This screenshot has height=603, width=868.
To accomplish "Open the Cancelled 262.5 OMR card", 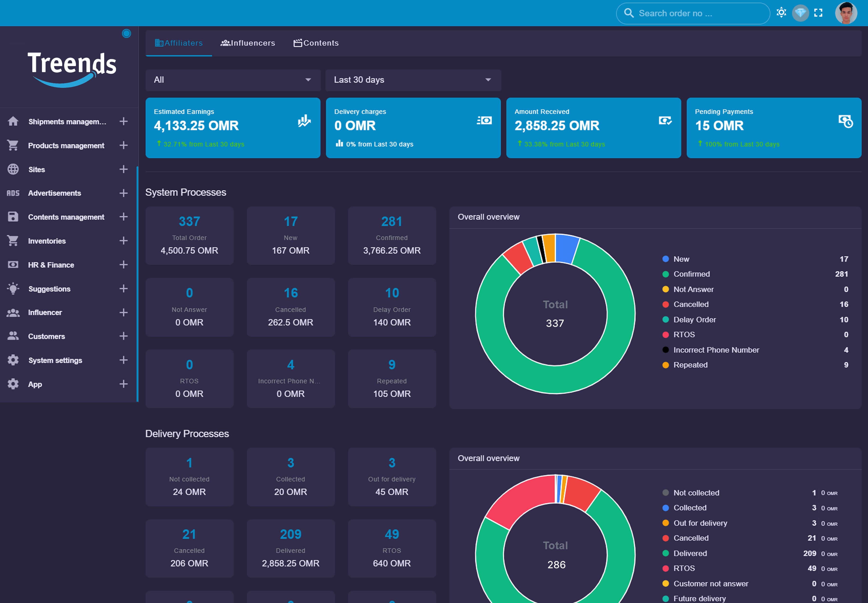I will click(291, 307).
